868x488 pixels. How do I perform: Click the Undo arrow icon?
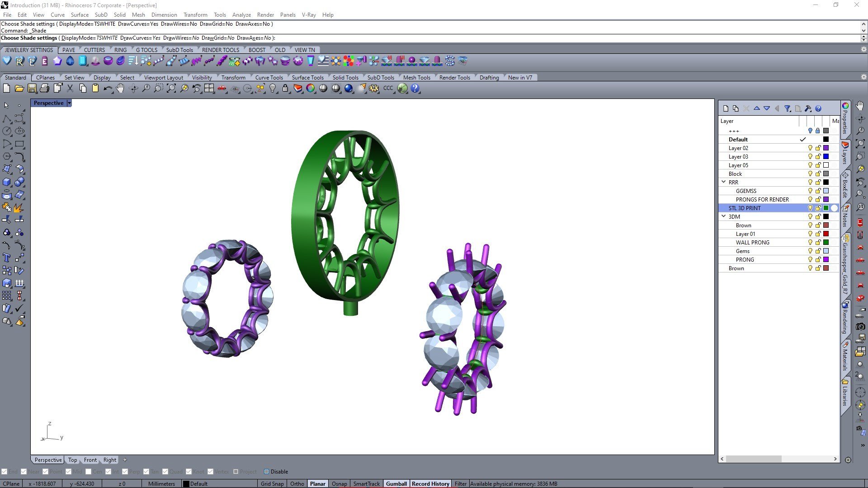(107, 89)
